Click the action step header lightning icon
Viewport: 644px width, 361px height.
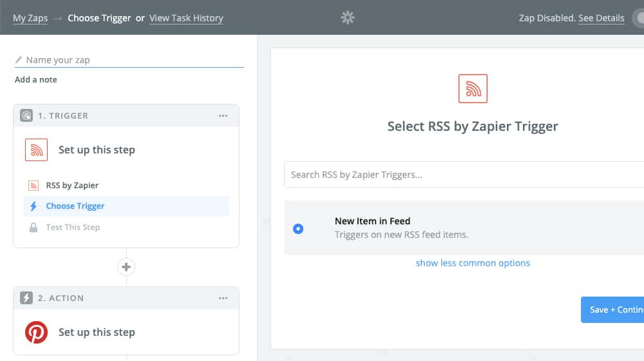click(26, 298)
